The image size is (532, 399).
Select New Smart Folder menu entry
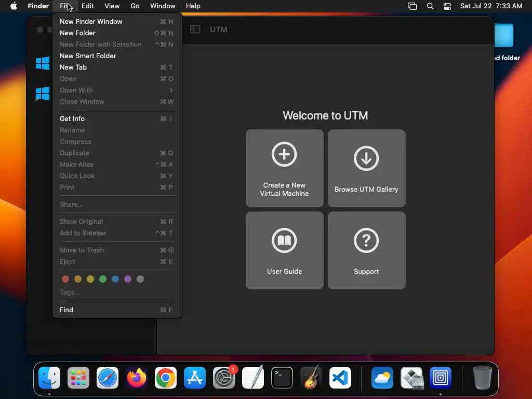coord(117,56)
